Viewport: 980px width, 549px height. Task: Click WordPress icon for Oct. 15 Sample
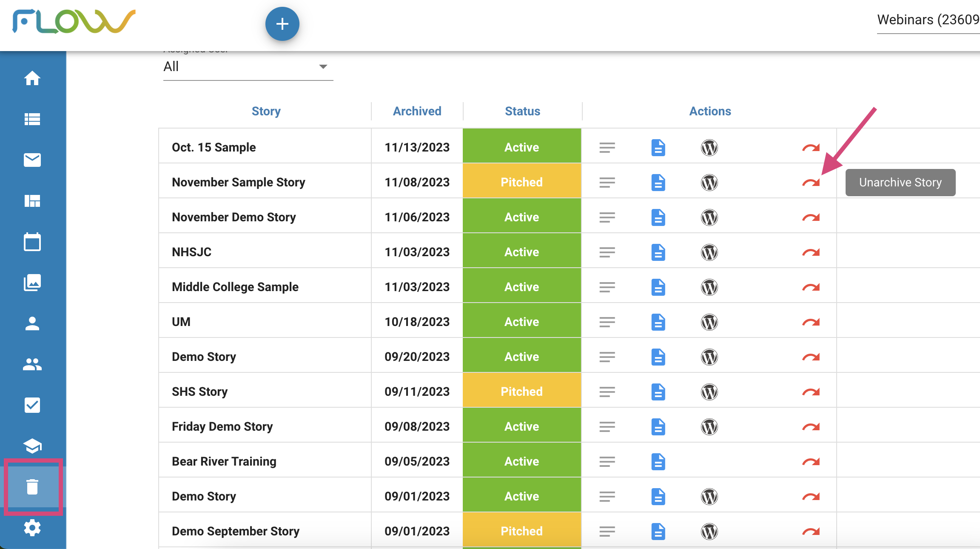[709, 148]
